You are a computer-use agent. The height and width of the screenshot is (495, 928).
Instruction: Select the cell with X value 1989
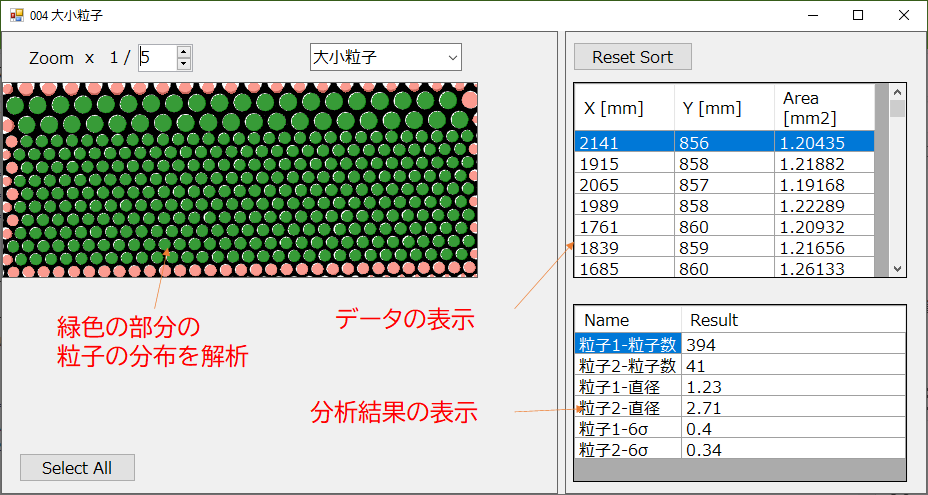coord(624,205)
